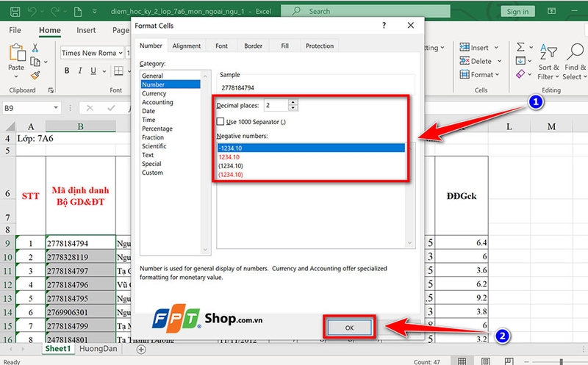
Task: Switch to Normal view icon in status bar
Action: point(462,361)
